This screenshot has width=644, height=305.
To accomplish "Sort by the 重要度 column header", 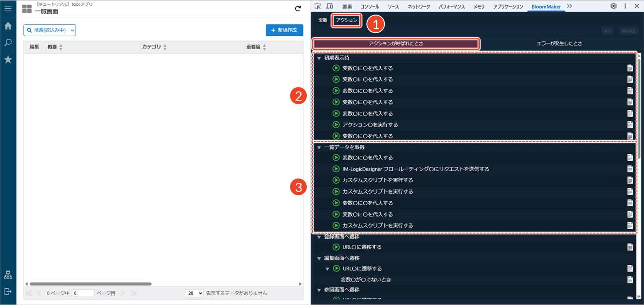I will (x=256, y=47).
